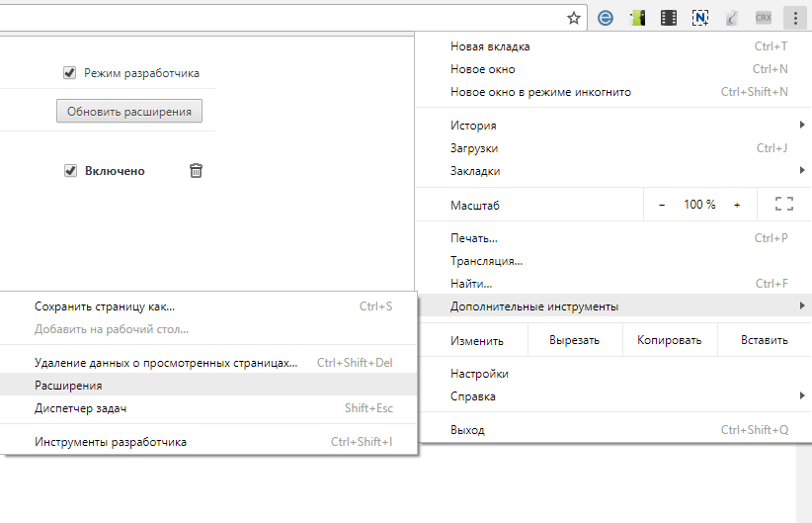Select Новое окно menu item

point(614,69)
